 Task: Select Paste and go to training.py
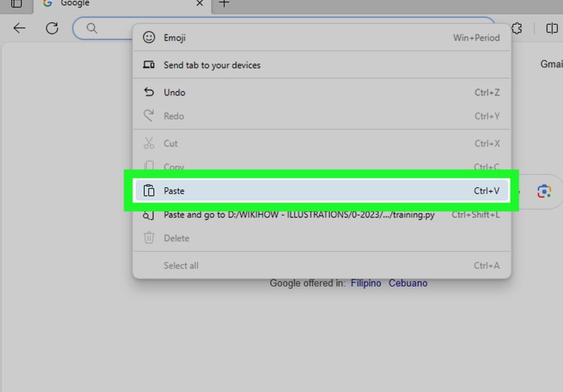coord(321,215)
